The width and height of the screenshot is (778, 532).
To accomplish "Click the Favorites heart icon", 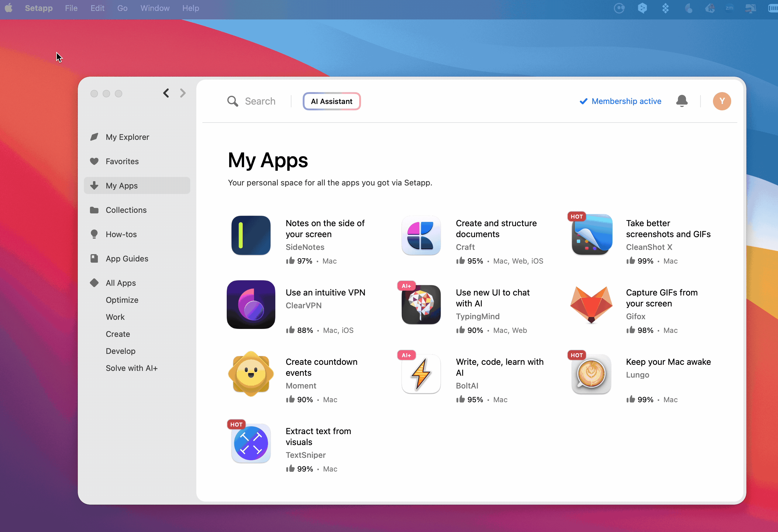I will [95, 161].
